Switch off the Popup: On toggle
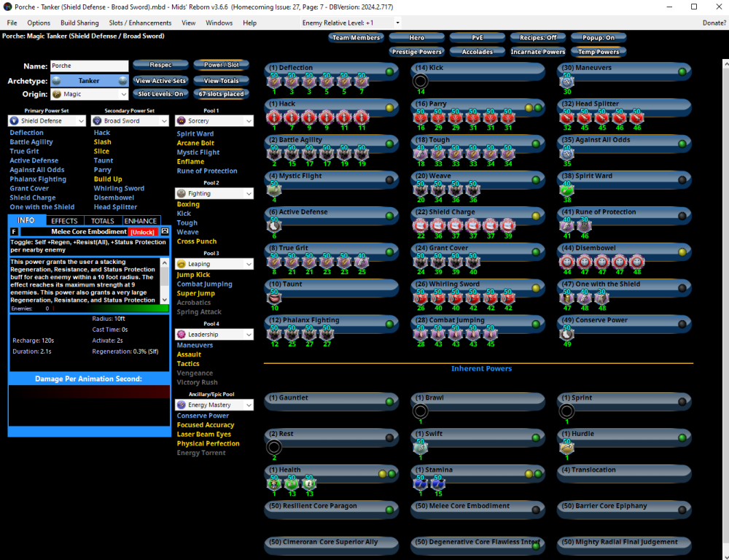Screen dimensions: 729x560 pyautogui.click(x=599, y=38)
